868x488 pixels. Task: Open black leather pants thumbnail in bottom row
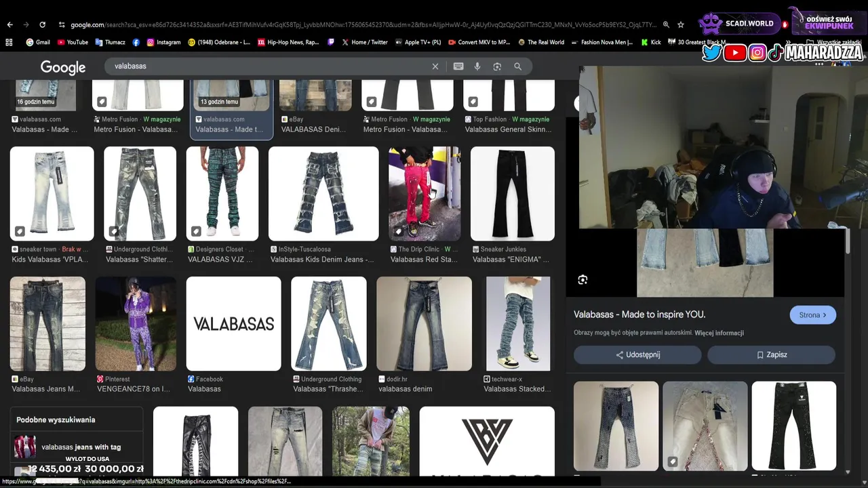[195, 441]
